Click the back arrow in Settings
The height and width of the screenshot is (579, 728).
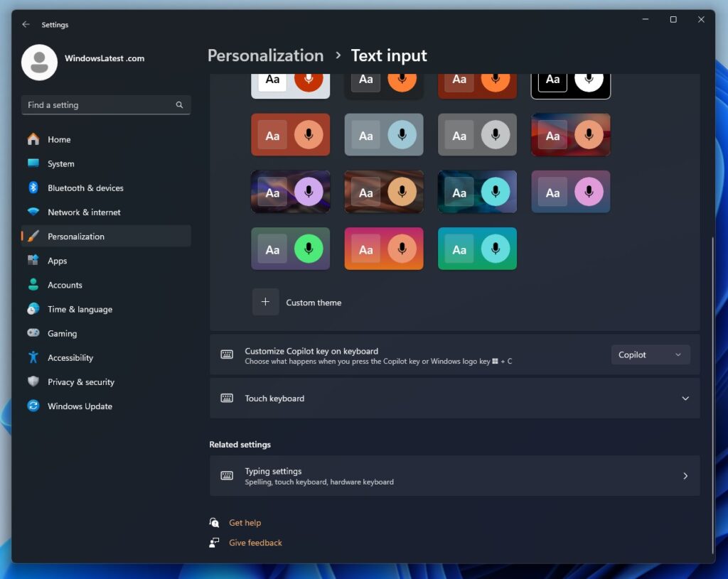(26, 24)
